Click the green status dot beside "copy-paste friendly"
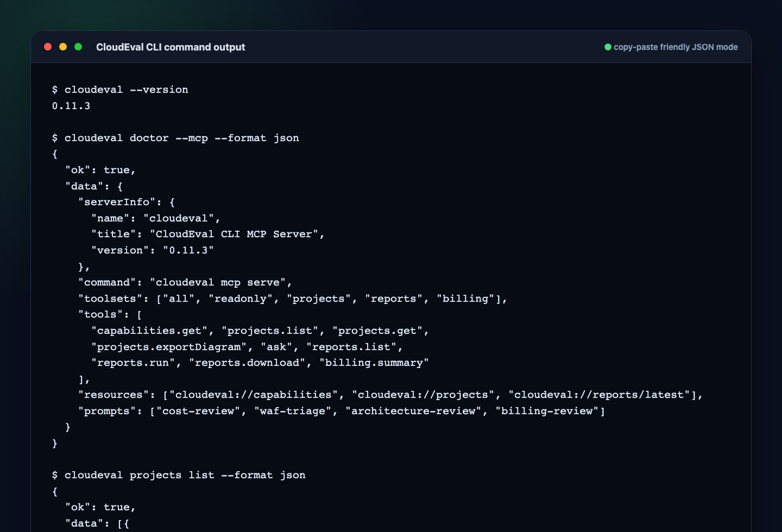Viewport: 782px width, 532px height. (x=608, y=47)
